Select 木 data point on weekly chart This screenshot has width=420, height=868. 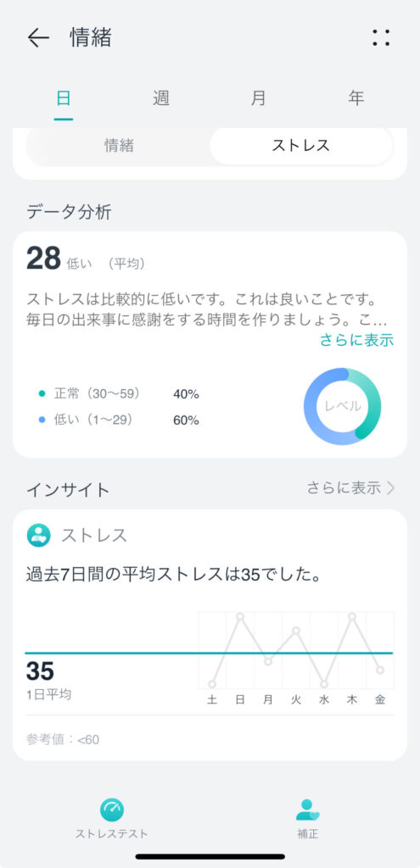coord(352,616)
